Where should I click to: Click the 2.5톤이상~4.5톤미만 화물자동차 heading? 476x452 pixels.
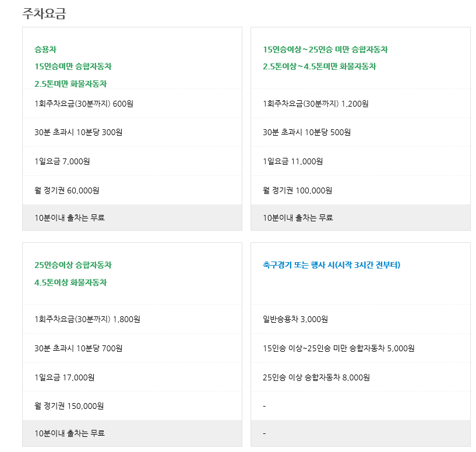(319, 66)
